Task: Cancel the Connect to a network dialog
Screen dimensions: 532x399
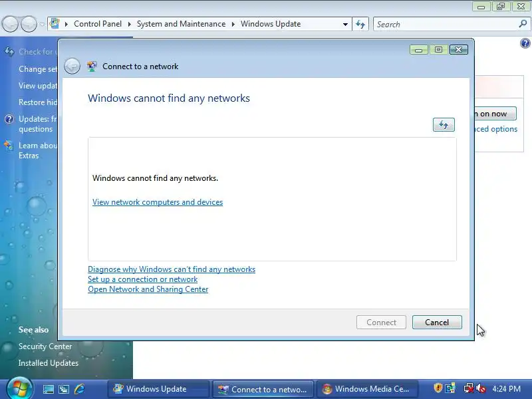Action: pos(437,323)
